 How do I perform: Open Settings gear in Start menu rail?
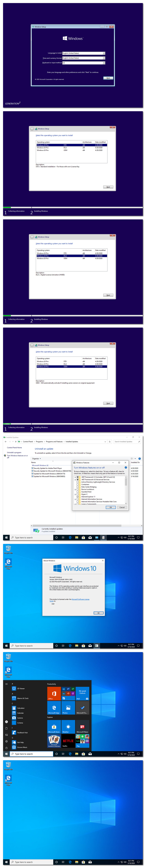[6, 741]
